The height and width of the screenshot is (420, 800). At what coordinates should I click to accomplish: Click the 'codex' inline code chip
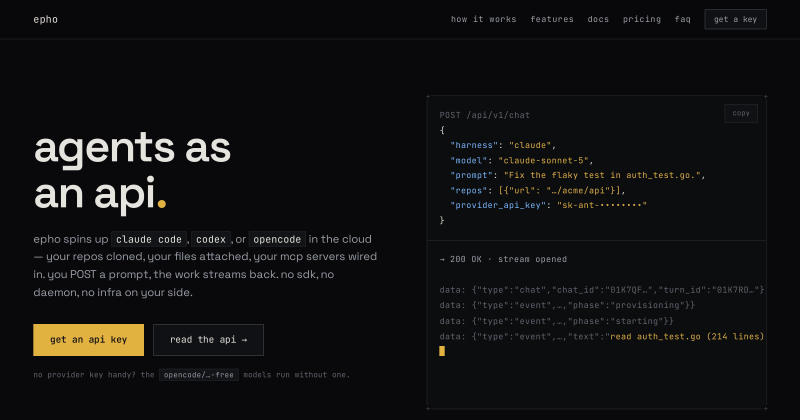tap(211, 239)
